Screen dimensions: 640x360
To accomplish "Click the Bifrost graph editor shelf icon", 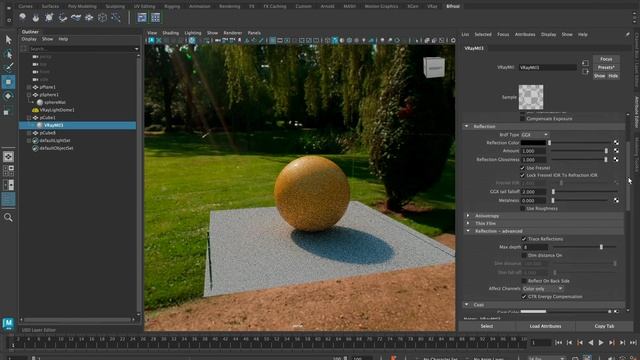I will (142, 17).
